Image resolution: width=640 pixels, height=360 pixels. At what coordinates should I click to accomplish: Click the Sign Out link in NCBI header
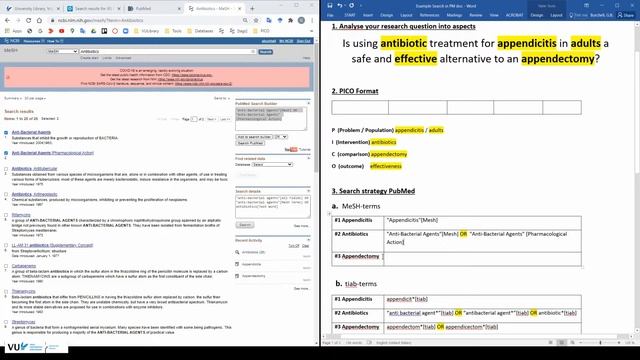click(x=304, y=41)
